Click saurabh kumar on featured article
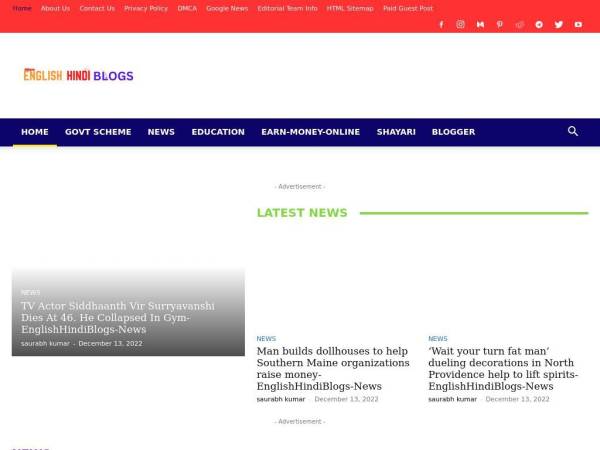The height and width of the screenshot is (450, 600). click(45, 344)
